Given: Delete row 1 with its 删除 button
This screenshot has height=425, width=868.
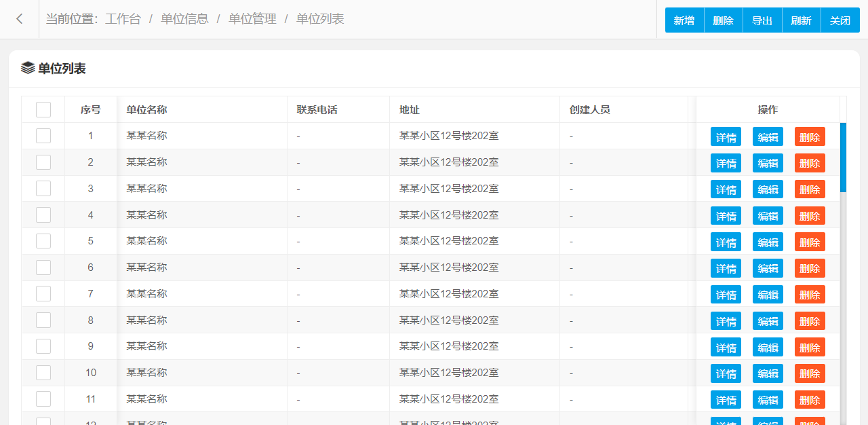Looking at the screenshot, I should [x=810, y=136].
